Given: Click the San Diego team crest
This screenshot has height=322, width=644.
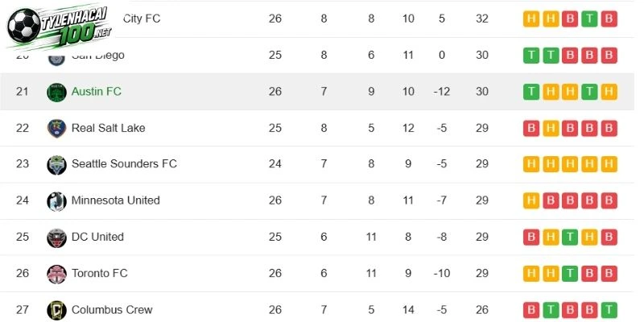Looking at the screenshot, I should click(56, 59).
